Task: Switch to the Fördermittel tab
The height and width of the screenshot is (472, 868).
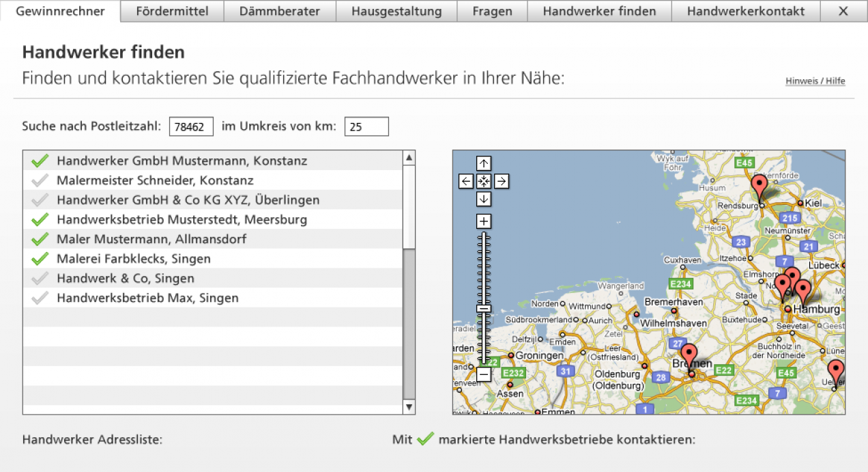Action: pos(171,11)
